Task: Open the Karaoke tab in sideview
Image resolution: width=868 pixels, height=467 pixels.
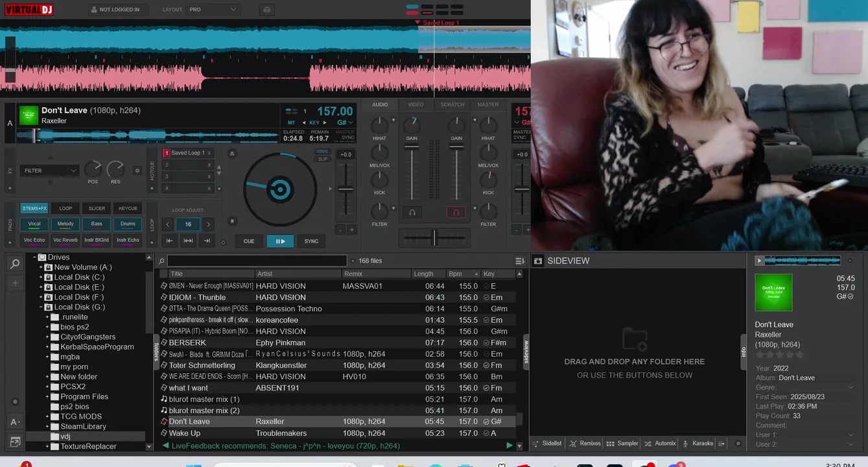Action: [x=698, y=444]
